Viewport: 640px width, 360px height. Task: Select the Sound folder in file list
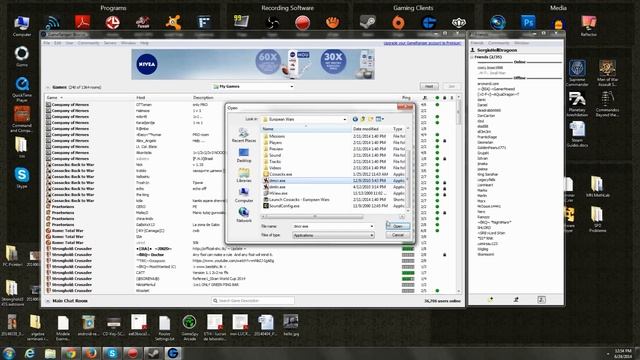pyautogui.click(x=275, y=155)
